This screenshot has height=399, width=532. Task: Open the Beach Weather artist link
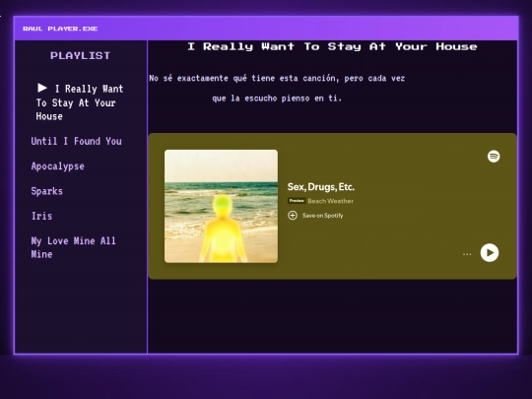click(330, 201)
